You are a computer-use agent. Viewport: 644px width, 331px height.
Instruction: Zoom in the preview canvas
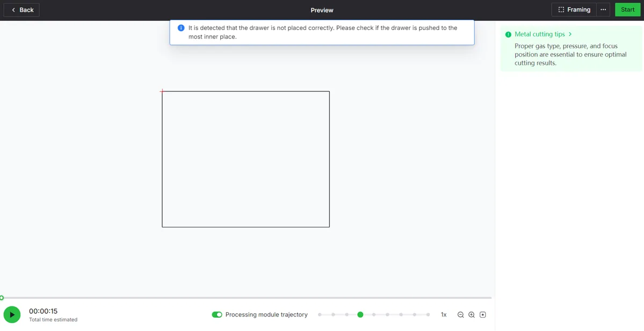point(472,314)
